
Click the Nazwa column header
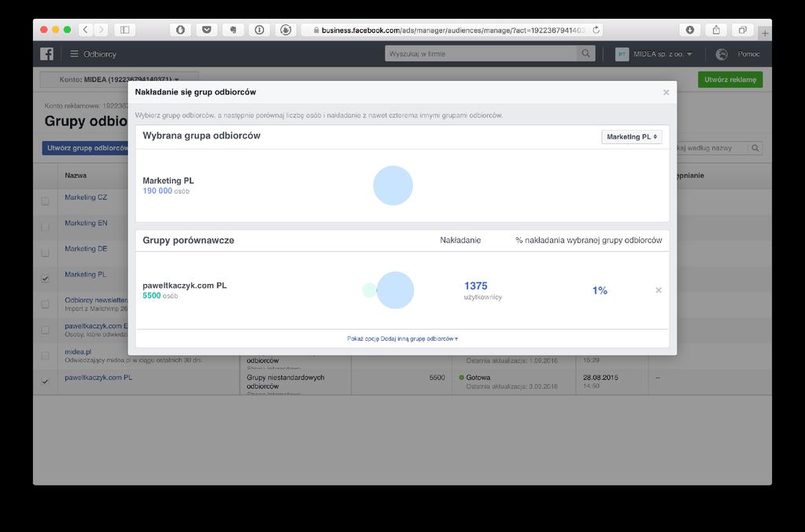(76, 175)
